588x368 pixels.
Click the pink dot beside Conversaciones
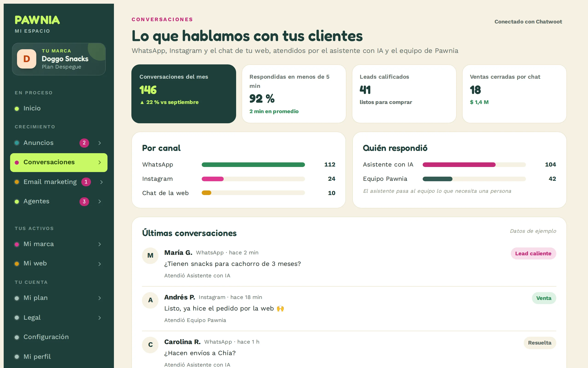[17, 162]
